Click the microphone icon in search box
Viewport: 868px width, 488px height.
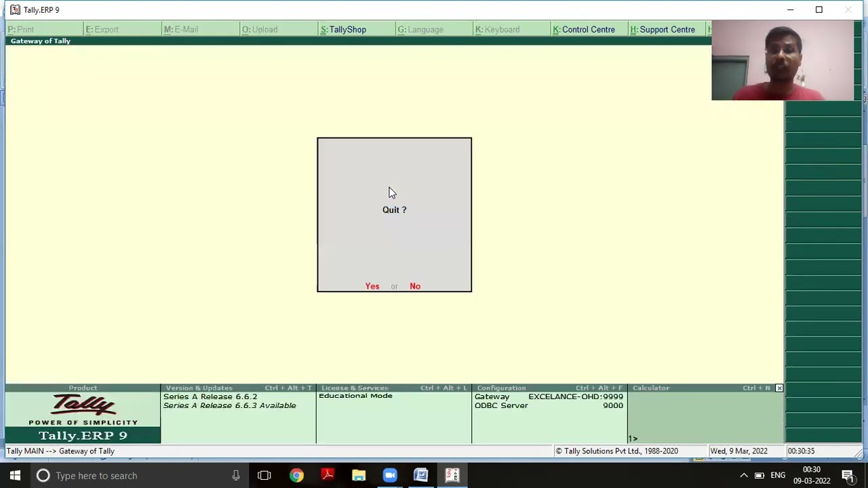click(236, 475)
